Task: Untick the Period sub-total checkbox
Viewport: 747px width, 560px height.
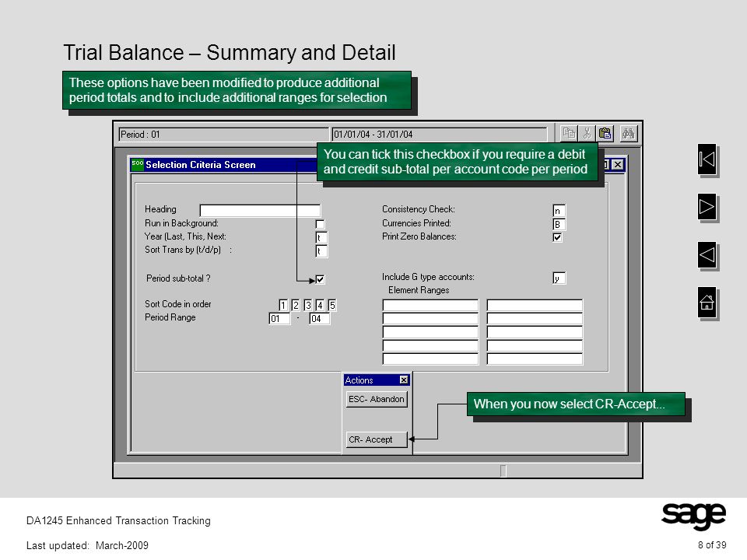Action: 320,279
